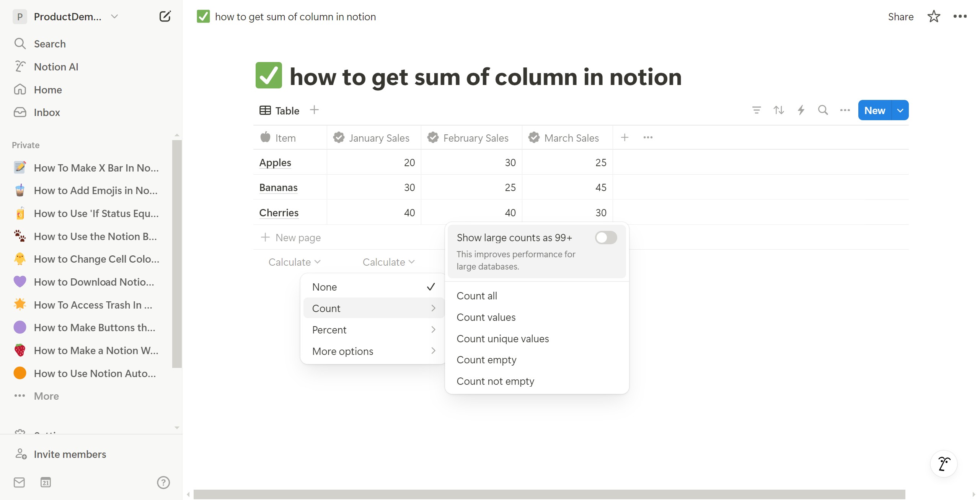The image size is (980, 500).
Task: Choose Count unique values
Action: (537, 338)
